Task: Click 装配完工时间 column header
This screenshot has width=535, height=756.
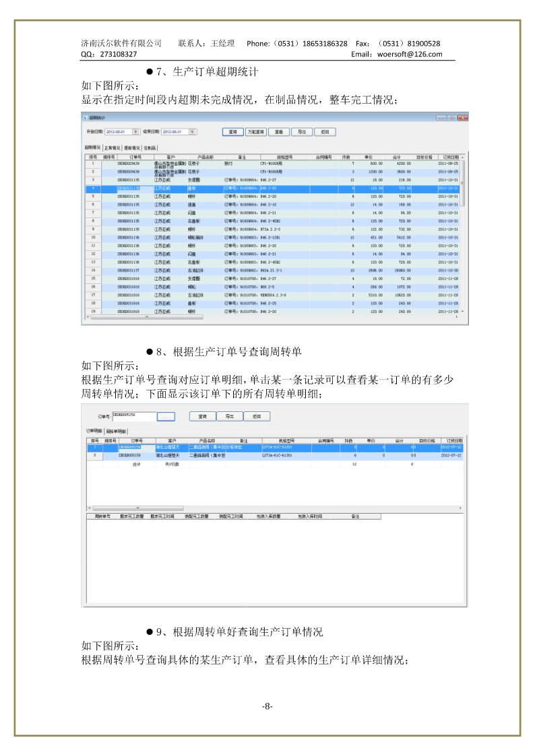Action: tap(231, 516)
